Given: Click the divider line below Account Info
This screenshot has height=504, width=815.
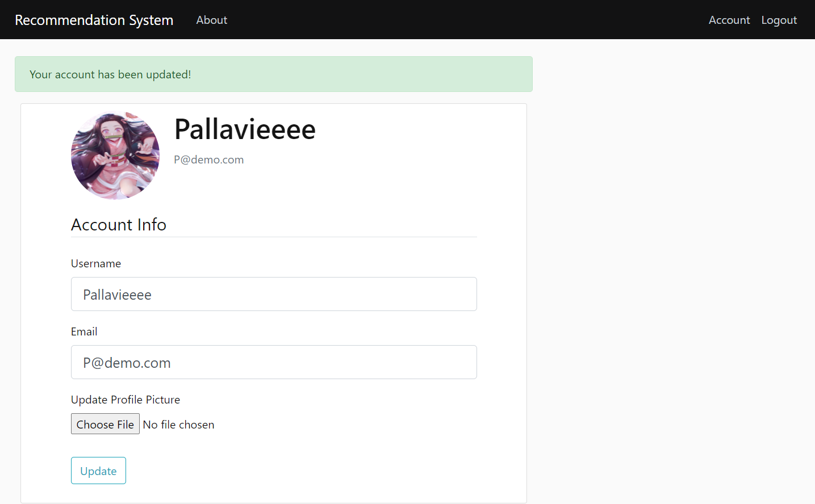Looking at the screenshot, I should pyautogui.click(x=274, y=237).
